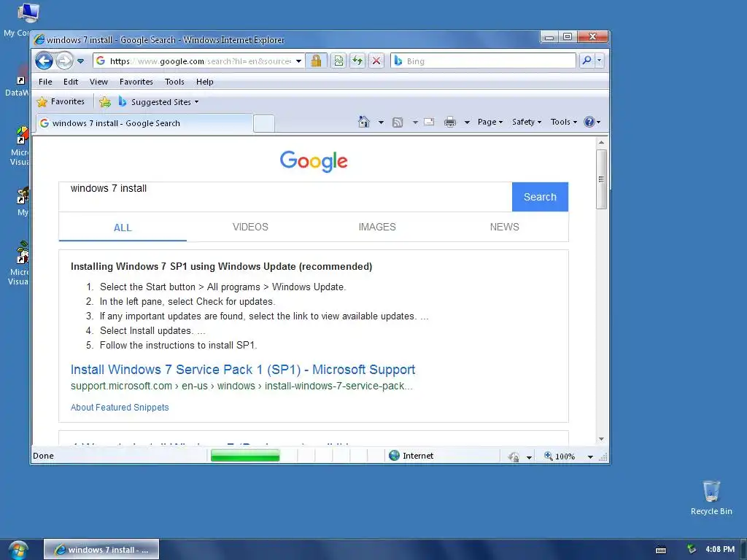
Task: Click the Favorites star button
Action: point(61,101)
